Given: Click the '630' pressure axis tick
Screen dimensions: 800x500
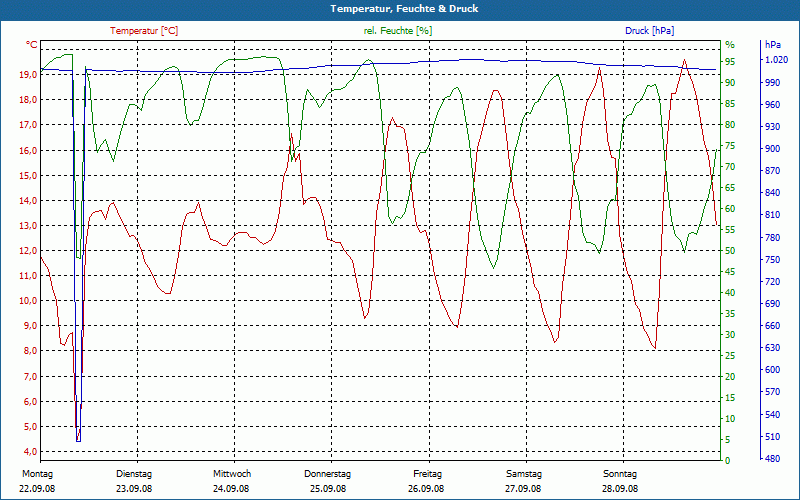Looking at the screenshot, I should coord(773,347).
